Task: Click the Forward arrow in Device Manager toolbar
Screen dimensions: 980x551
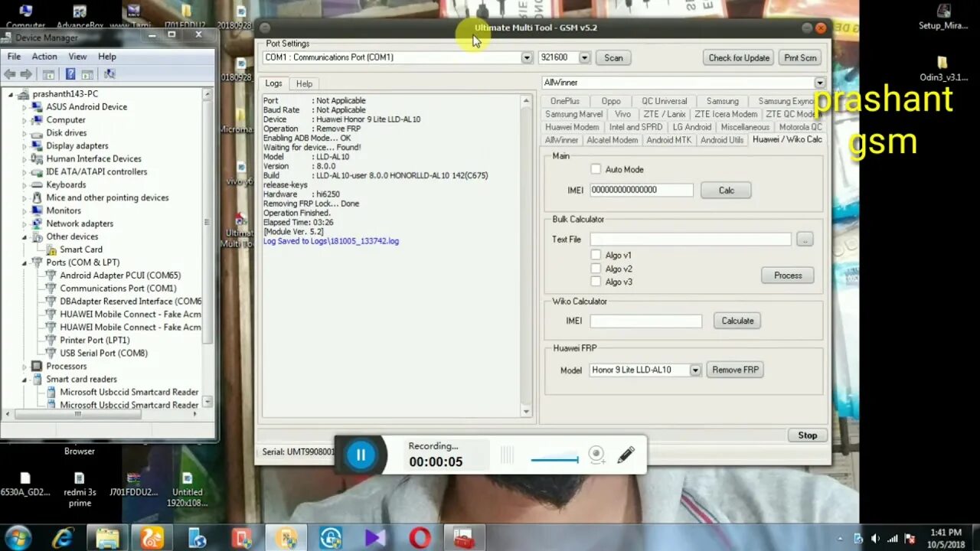Action: click(26, 74)
